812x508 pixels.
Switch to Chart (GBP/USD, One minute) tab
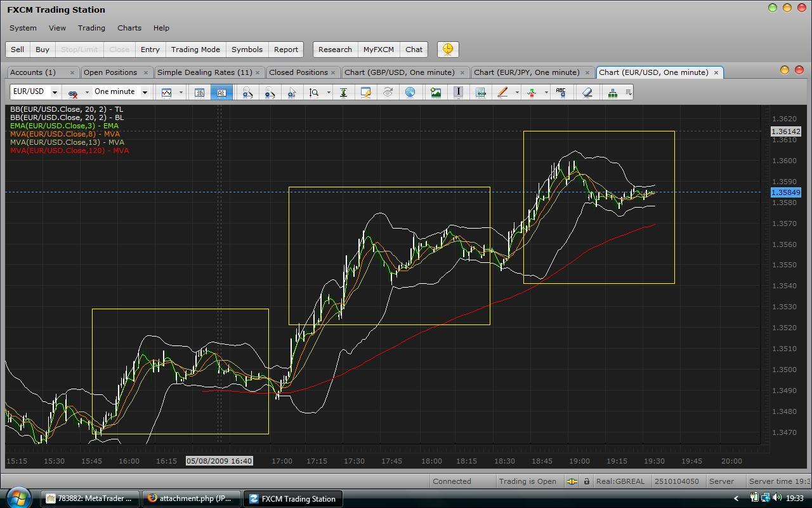(405, 72)
